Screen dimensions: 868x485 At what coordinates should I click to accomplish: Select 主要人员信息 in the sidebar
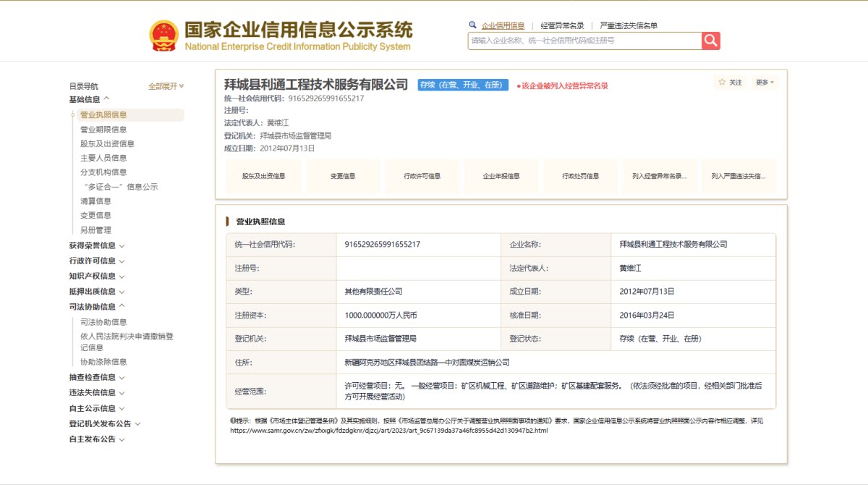pos(103,158)
